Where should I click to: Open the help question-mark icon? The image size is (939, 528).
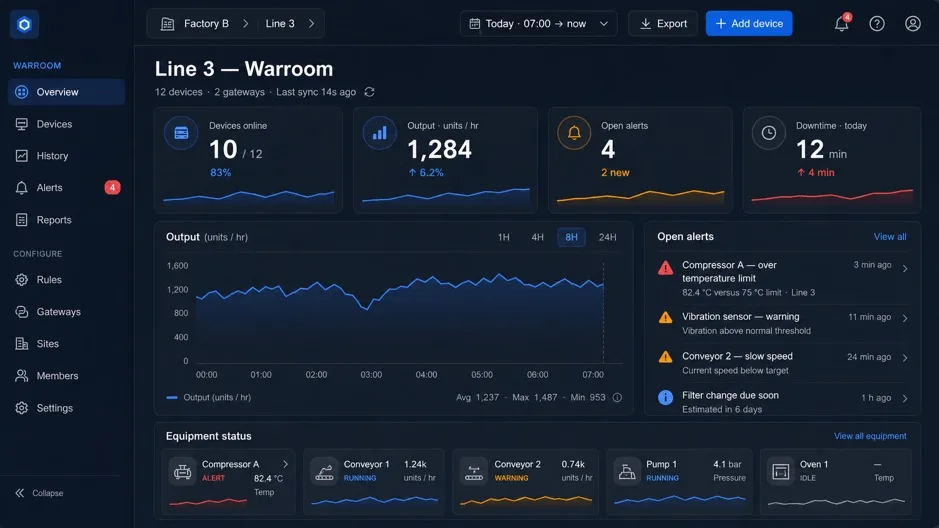[877, 23]
